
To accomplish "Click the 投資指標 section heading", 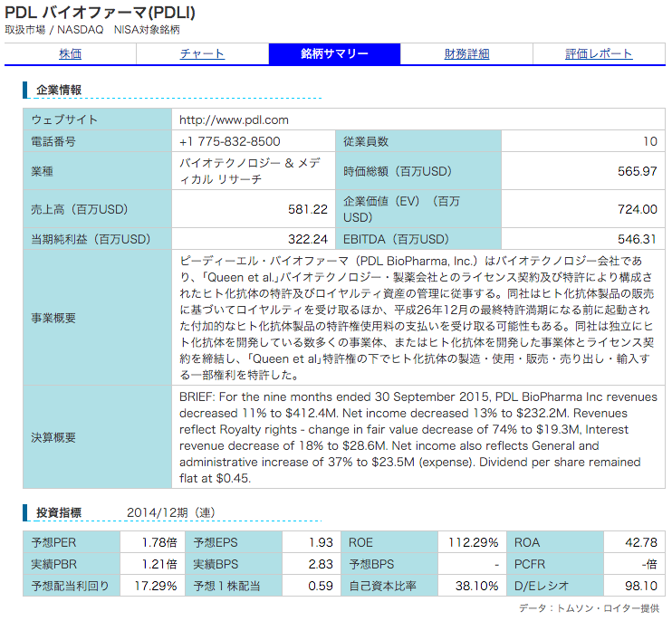I will pyautogui.click(x=59, y=512).
